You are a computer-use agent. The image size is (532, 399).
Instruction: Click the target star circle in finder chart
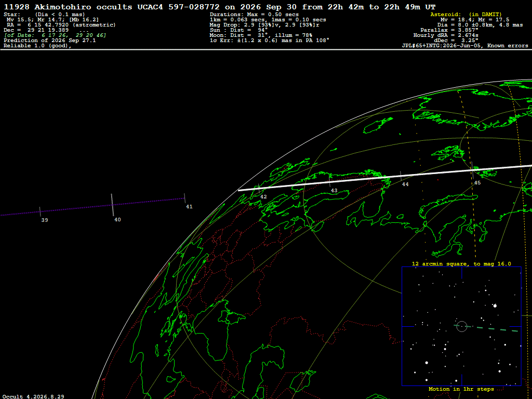pos(462,326)
